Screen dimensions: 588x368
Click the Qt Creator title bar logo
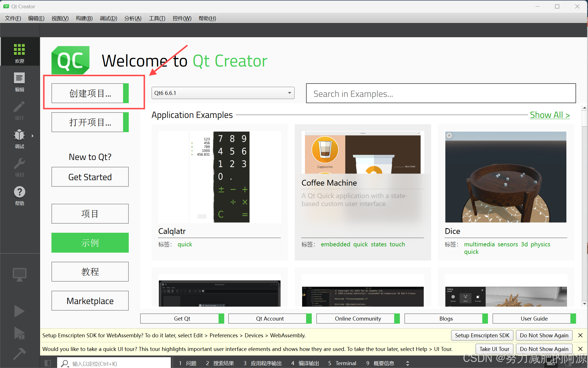click(6, 6)
